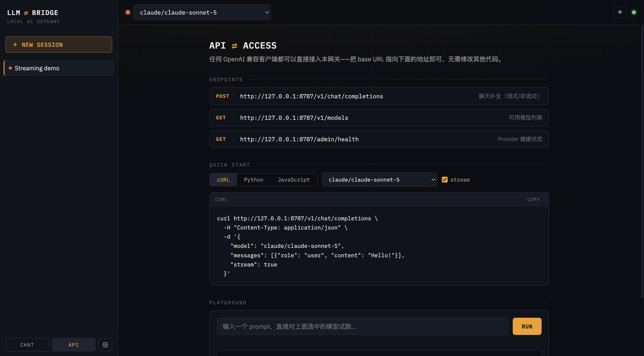644x356 pixels.
Task: Click the GET /admin/health endpoint row
Action: [379, 139]
